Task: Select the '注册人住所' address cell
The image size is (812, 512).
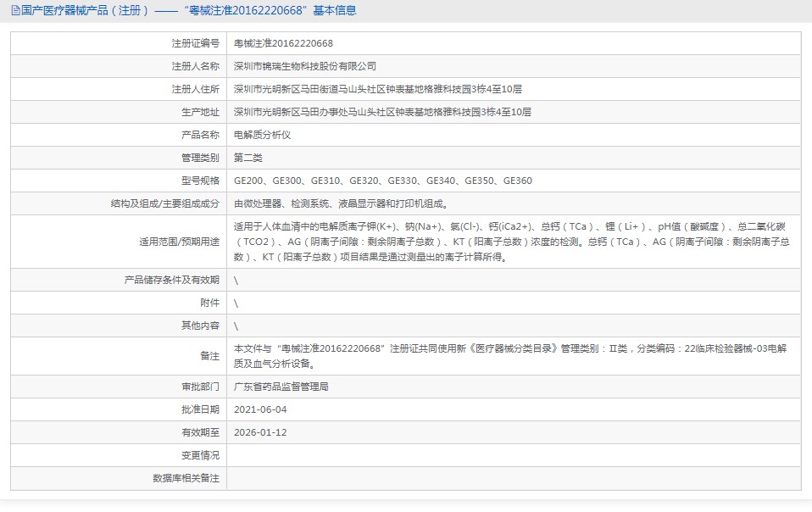Action: [375, 88]
